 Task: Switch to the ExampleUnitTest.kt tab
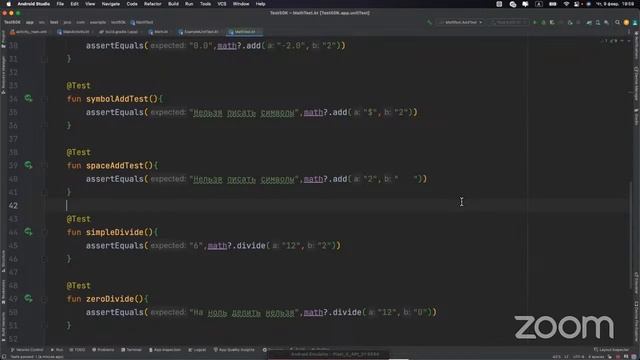coord(200,32)
